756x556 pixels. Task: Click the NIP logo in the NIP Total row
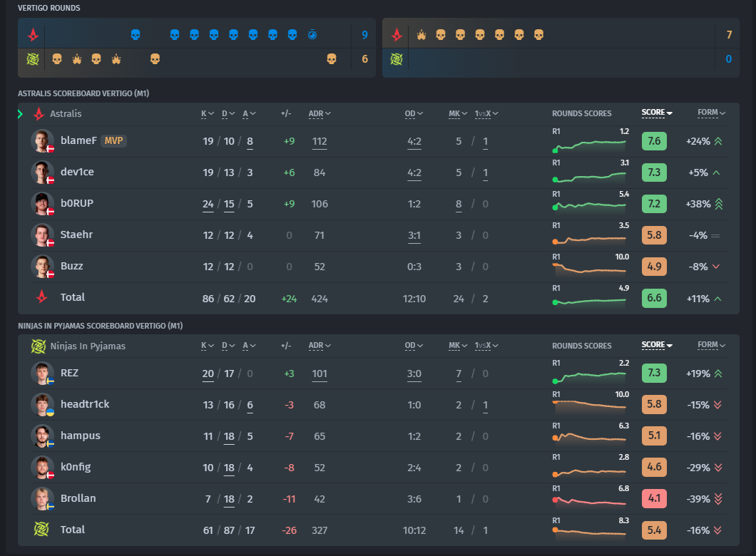coord(41,529)
